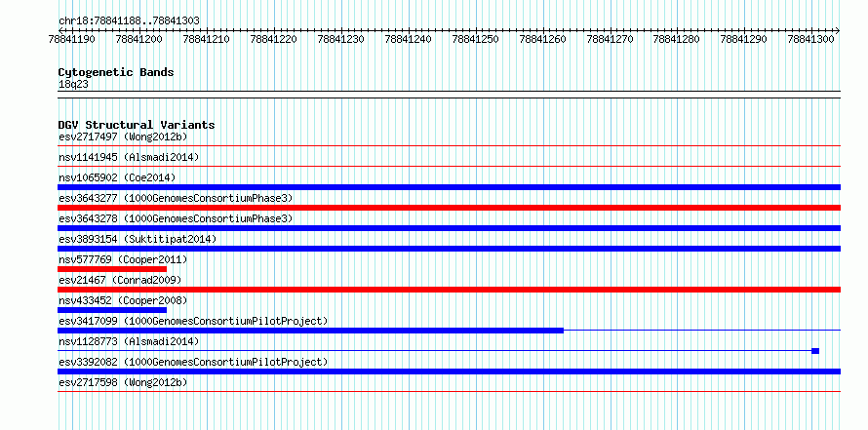The height and width of the screenshot is (430, 868).
Task: Click ruler position 78841260
Action: [x=543, y=39]
